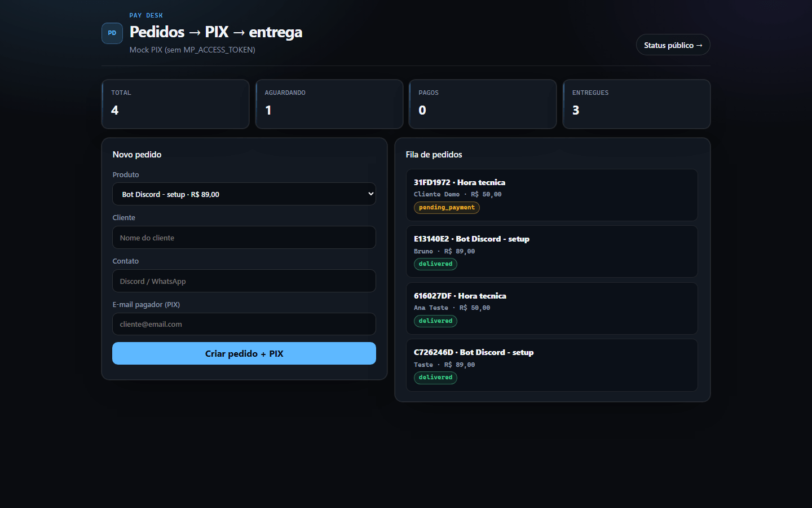Open the Produto dropdown
Screen dimensions: 812x508
coord(244,194)
